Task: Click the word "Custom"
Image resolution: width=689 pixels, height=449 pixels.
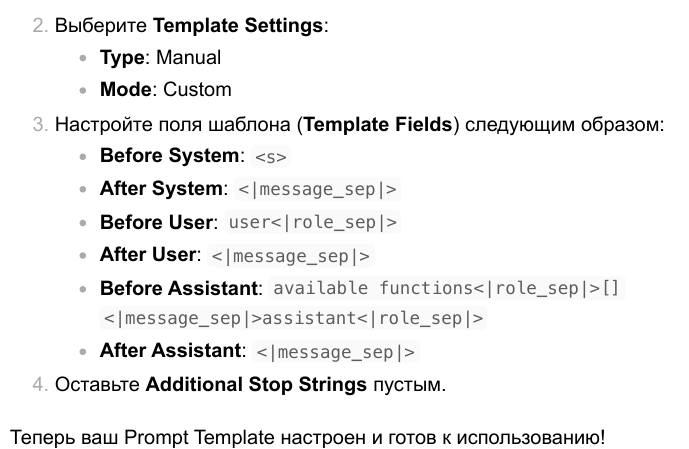Action: point(197,90)
